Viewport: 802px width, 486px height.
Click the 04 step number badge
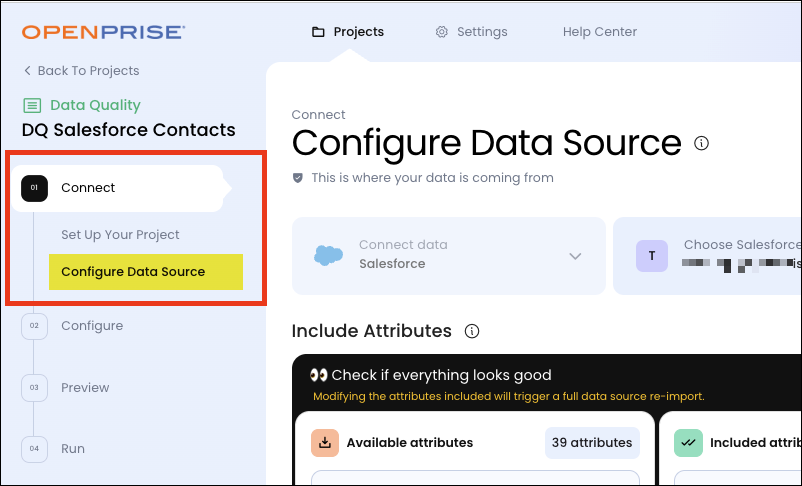(34, 449)
